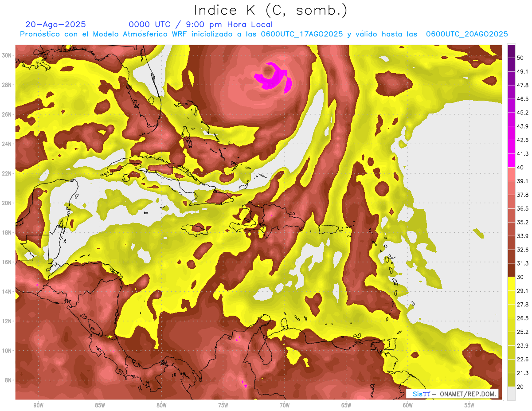Pick the gray swatch below value 20
The width and height of the screenshot is (532, 411).
coord(511,394)
